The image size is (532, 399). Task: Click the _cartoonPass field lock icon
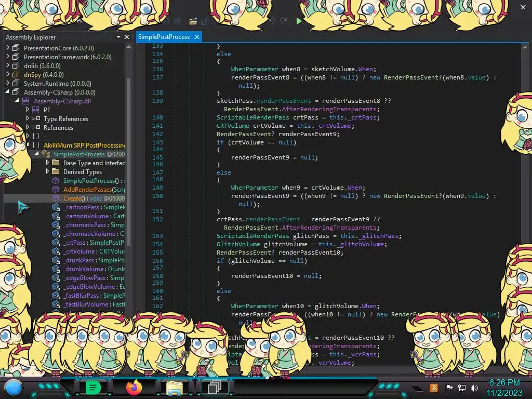(x=56, y=207)
